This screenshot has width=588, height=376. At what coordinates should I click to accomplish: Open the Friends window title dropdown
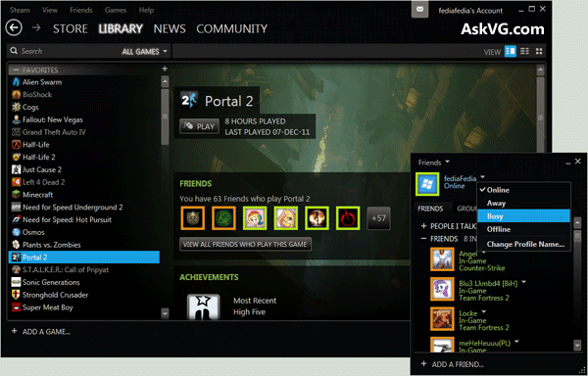448,163
